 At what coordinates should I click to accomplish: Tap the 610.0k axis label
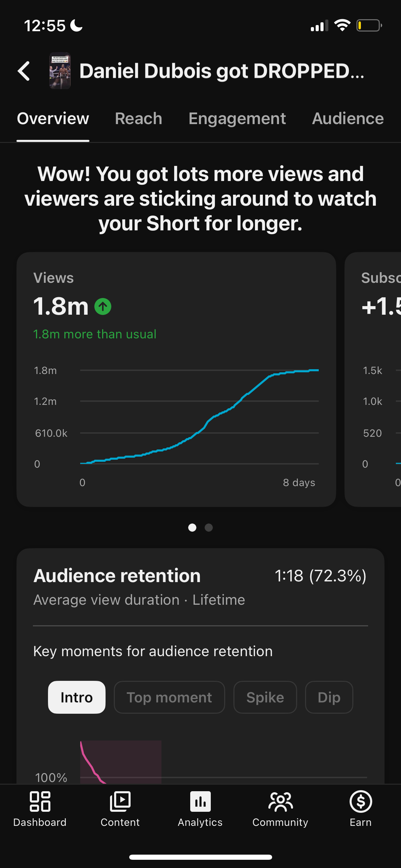click(51, 433)
